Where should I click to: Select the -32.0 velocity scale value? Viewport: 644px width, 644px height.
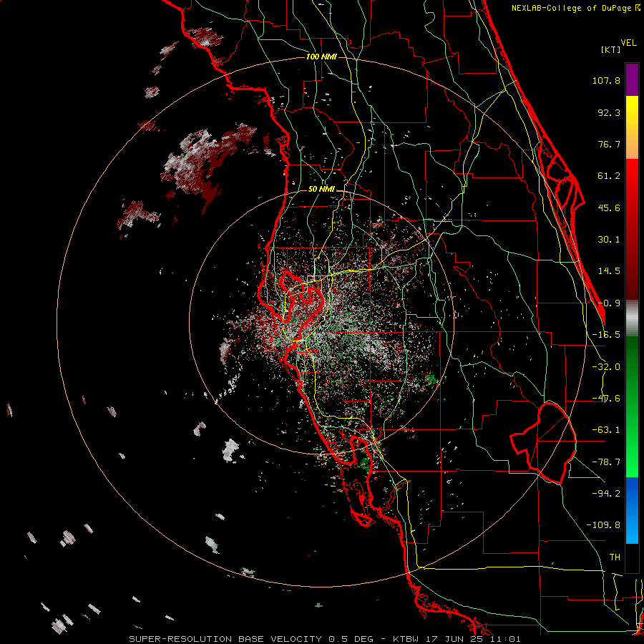click(606, 367)
